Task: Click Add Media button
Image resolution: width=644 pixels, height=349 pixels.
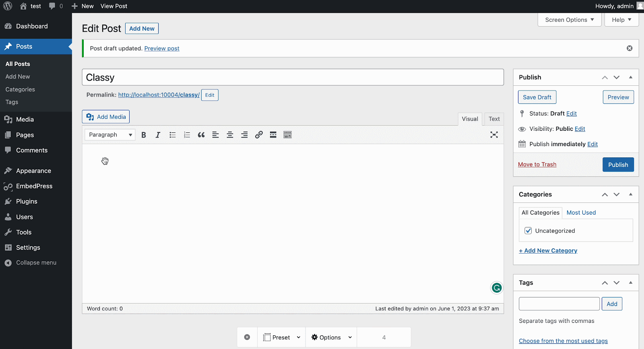Action: coord(106,117)
